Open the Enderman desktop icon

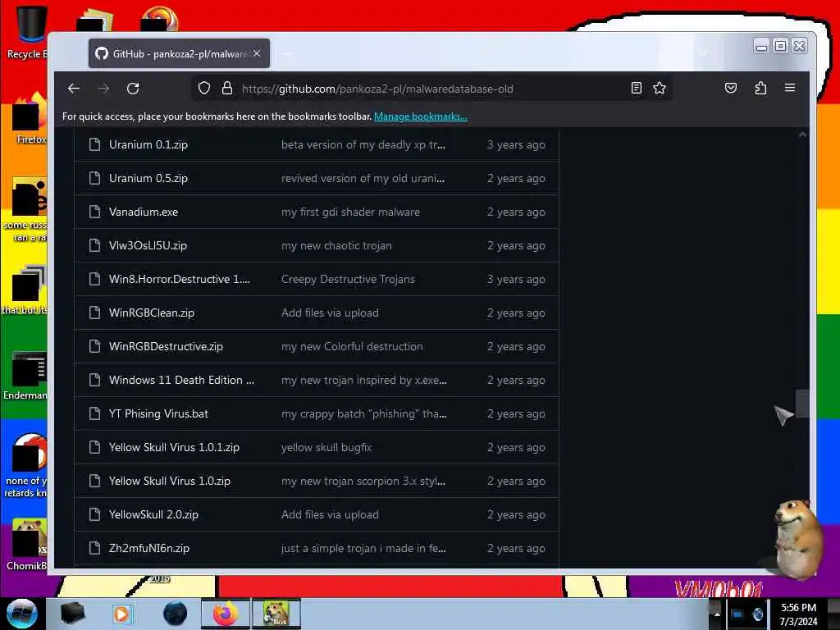(25, 376)
